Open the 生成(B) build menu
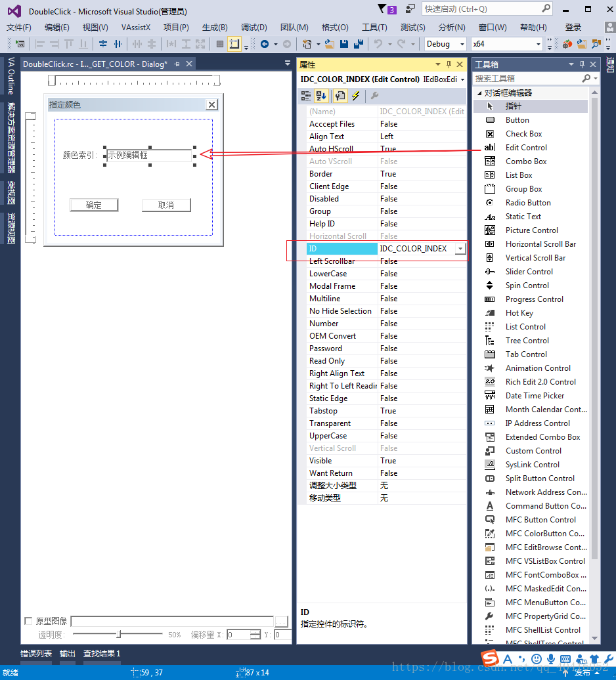616x680 pixels. [x=215, y=28]
